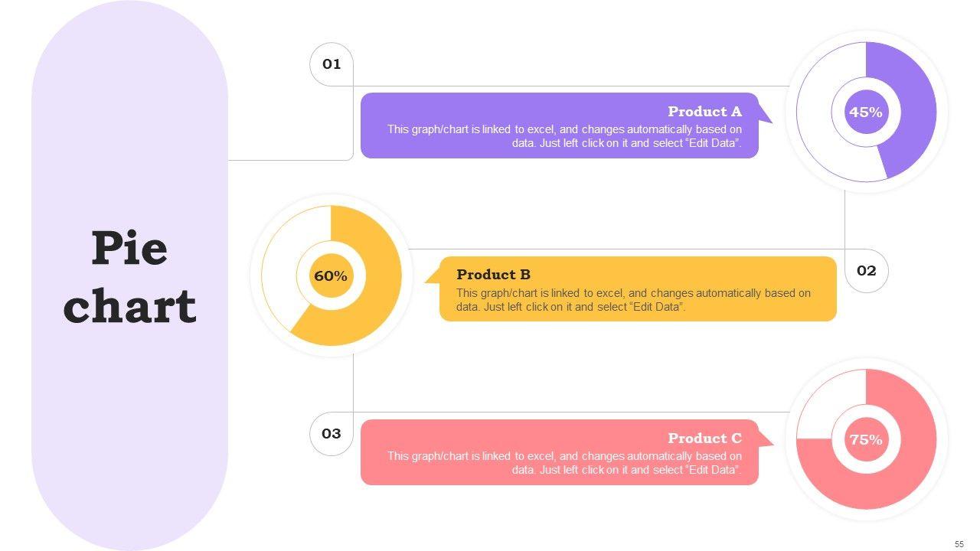The height and width of the screenshot is (551, 980).
Task: Click the Product B heading
Action: (x=493, y=275)
